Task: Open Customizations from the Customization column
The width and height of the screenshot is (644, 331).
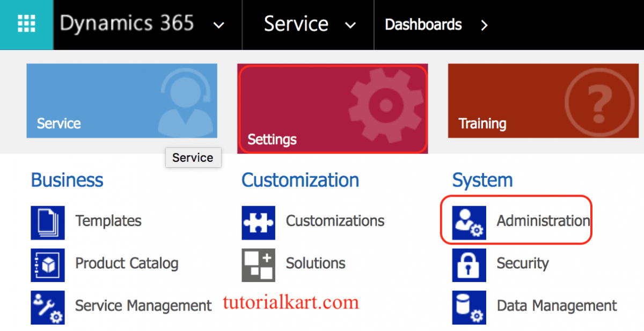Action: click(x=335, y=221)
